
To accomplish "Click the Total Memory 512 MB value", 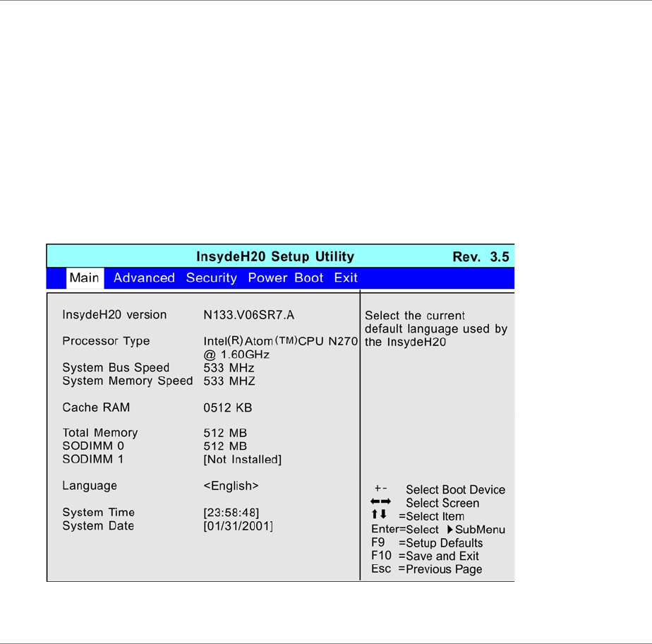I will 225,433.
